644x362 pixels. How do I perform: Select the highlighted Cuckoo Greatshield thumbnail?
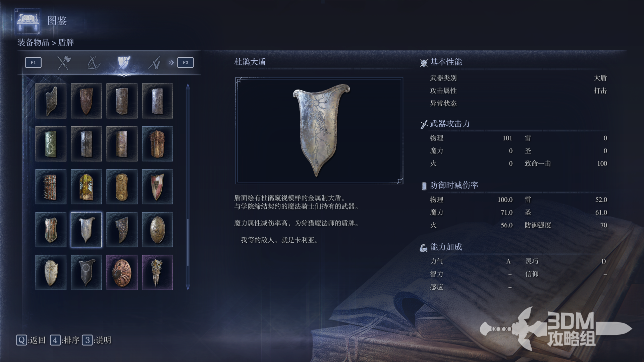click(x=86, y=230)
